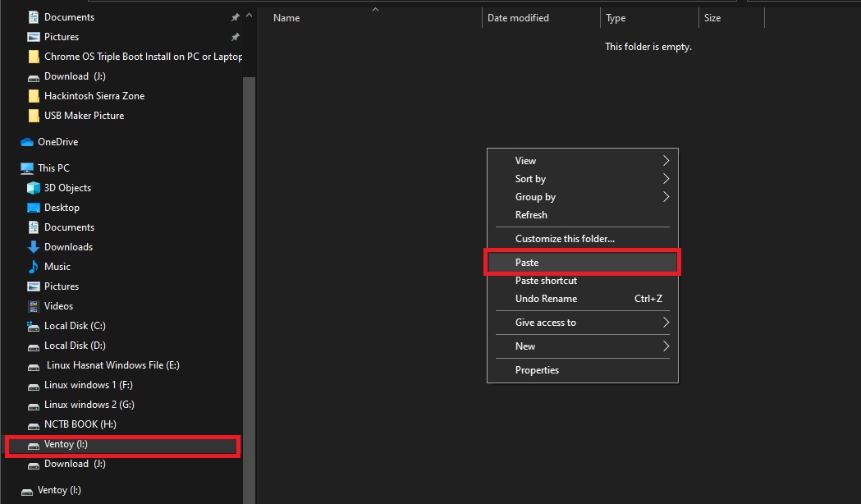Click the OneDrive cloud icon
This screenshot has height=504, width=861.
(x=27, y=142)
